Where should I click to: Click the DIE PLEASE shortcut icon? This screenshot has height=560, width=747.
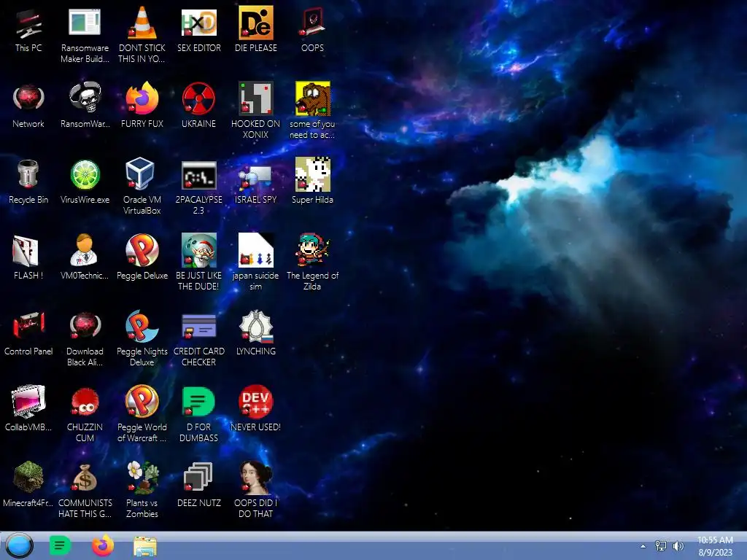click(256, 23)
